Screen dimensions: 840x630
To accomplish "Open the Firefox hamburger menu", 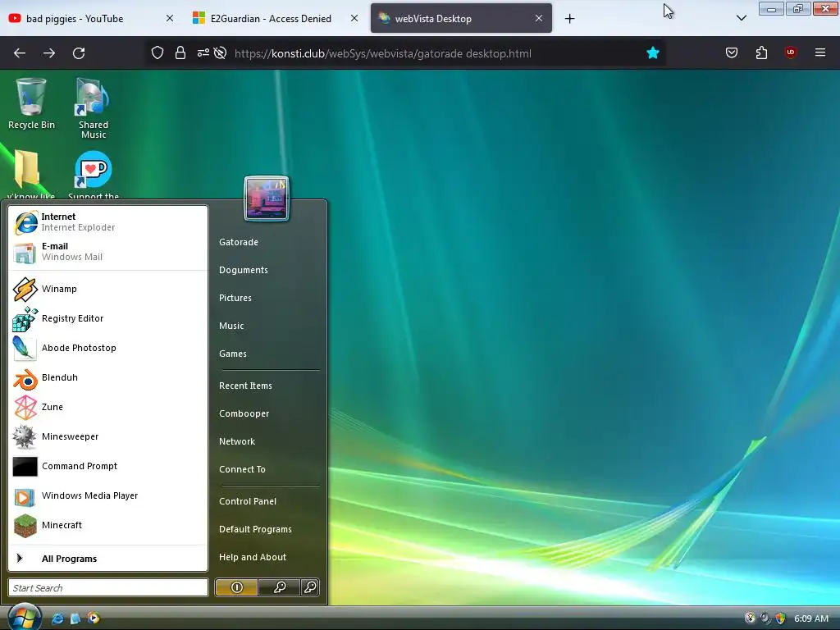I will [x=820, y=52].
